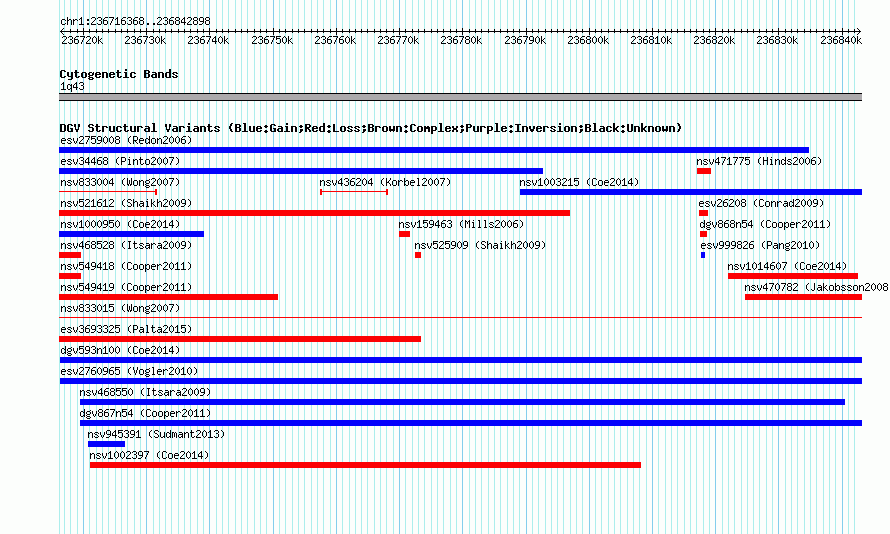Image resolution: width=890 pixels, height=534 pixels.
Task: Click the red bar under nsv521612
Action: [314, 213]
